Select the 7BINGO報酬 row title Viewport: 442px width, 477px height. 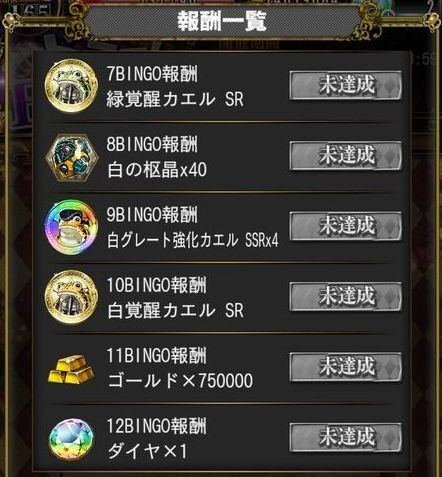tap(152, 74)
